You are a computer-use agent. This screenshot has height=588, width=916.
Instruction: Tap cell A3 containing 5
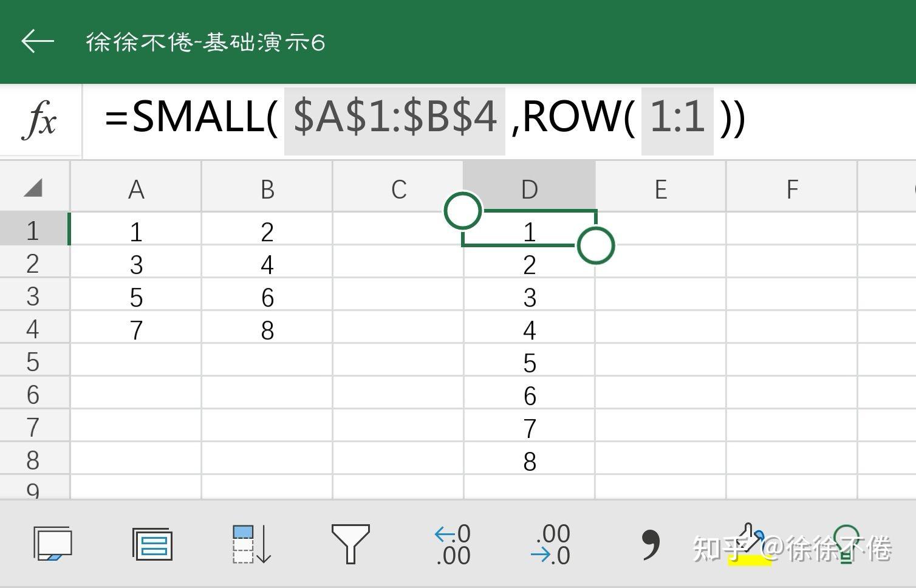136,295
